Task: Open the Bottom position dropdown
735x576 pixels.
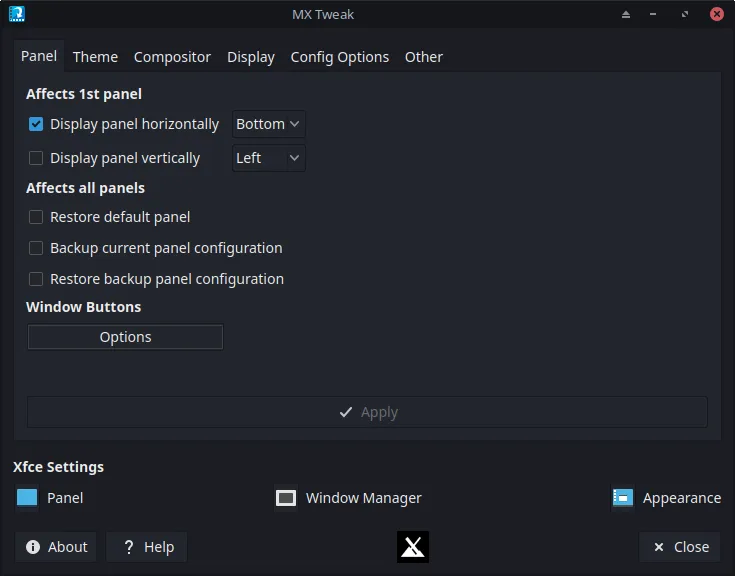Action: [268, 124]
